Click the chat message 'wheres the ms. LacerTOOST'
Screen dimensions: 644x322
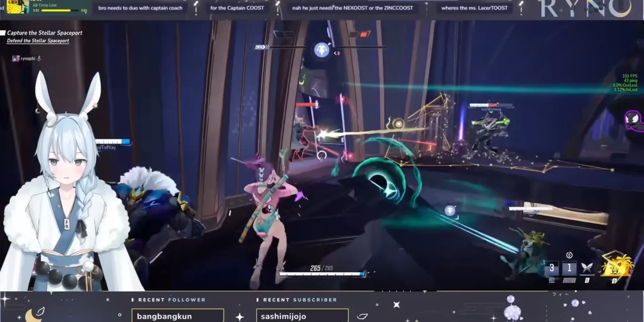point(474,8)
